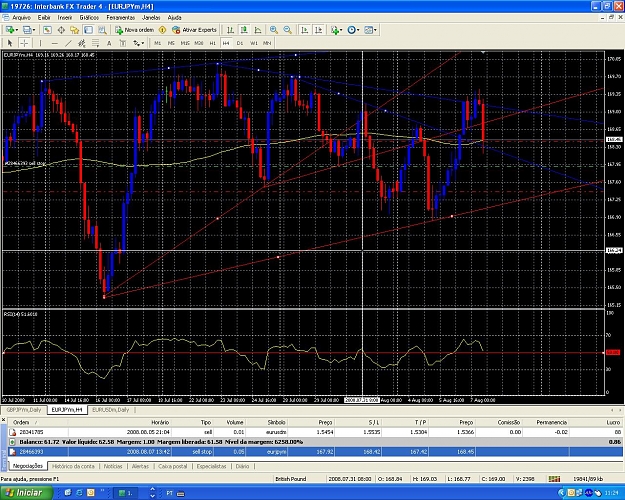Zoom out on the chart
625x500 pixels.
tap(287, 30)
